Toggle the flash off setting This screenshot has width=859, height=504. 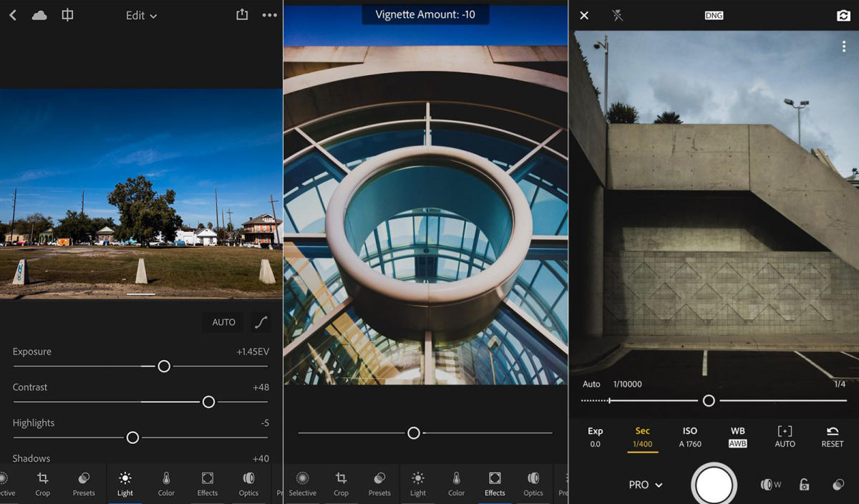(x=616, y=15)
